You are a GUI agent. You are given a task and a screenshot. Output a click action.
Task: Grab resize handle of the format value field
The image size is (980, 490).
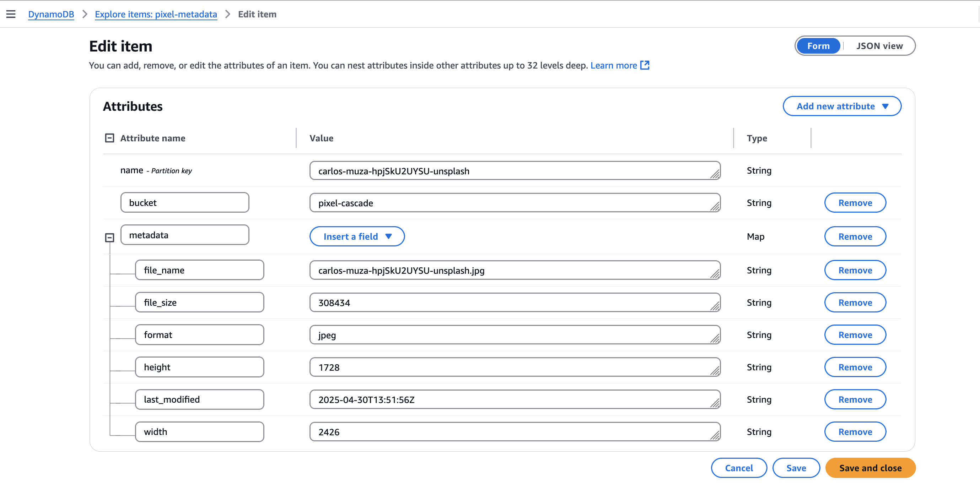pyautogui.click(x=715, y=339)
